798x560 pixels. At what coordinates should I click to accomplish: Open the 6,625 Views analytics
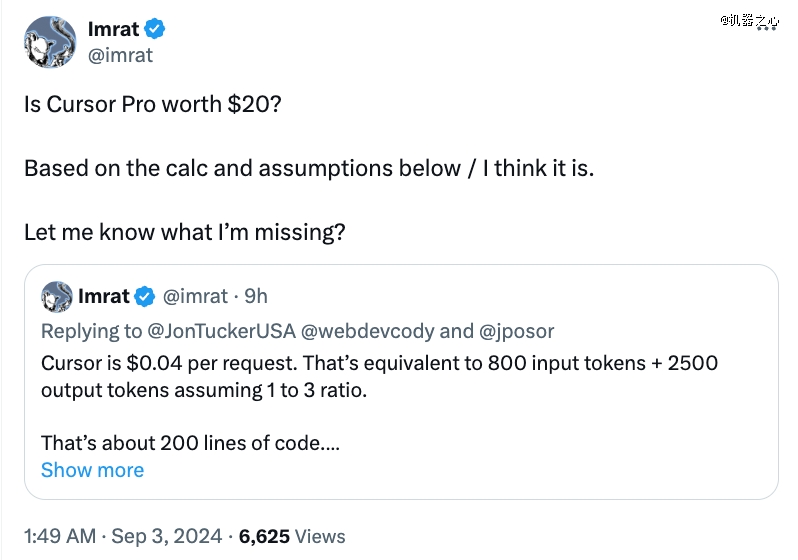292,536
